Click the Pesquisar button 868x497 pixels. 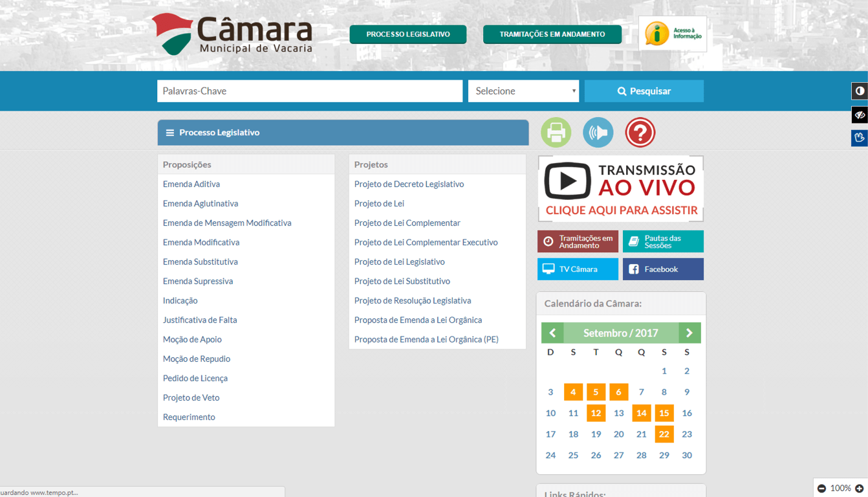[x=644, y=91]
